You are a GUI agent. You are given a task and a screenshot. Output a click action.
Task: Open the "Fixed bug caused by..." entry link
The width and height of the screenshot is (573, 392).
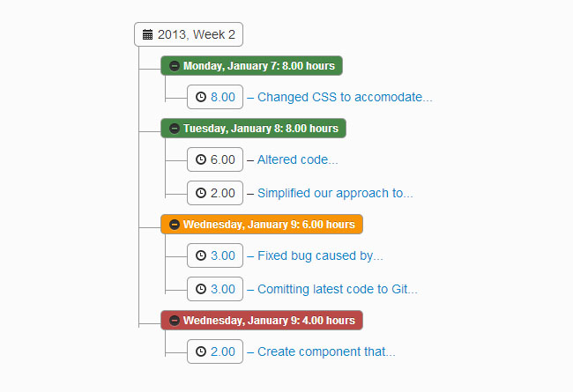(x=320, y=256)
